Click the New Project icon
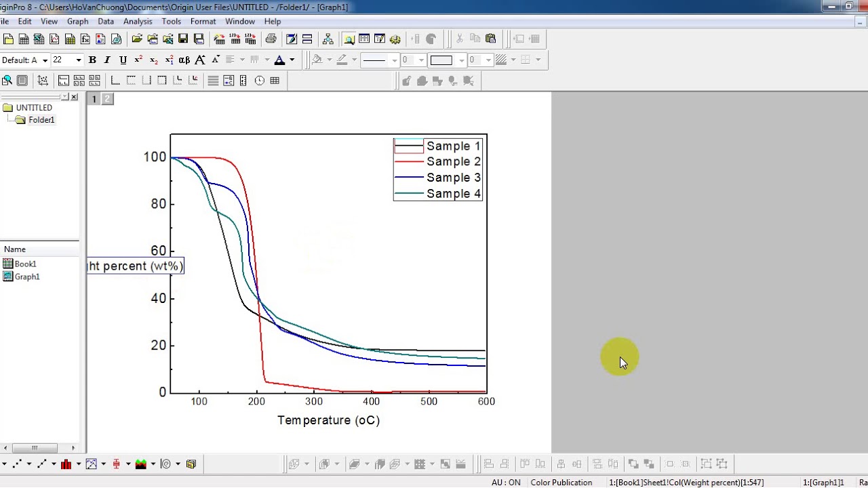Screen dimensions: 868x488 click(8, 39)
